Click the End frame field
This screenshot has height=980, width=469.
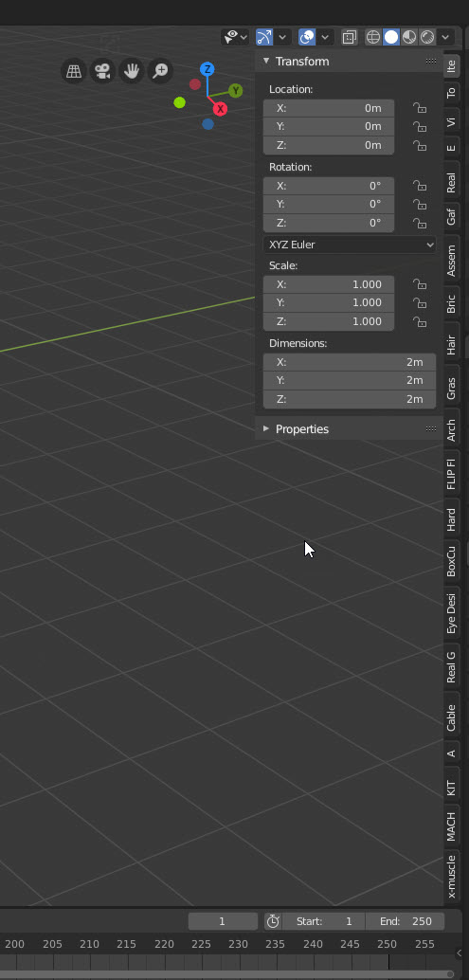tap(404, 921)
